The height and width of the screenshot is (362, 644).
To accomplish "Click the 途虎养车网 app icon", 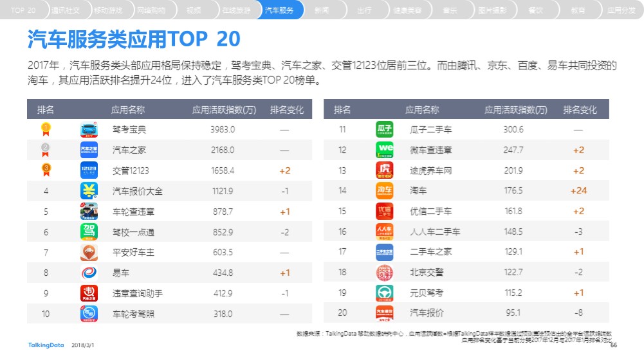I will point(385,170).
